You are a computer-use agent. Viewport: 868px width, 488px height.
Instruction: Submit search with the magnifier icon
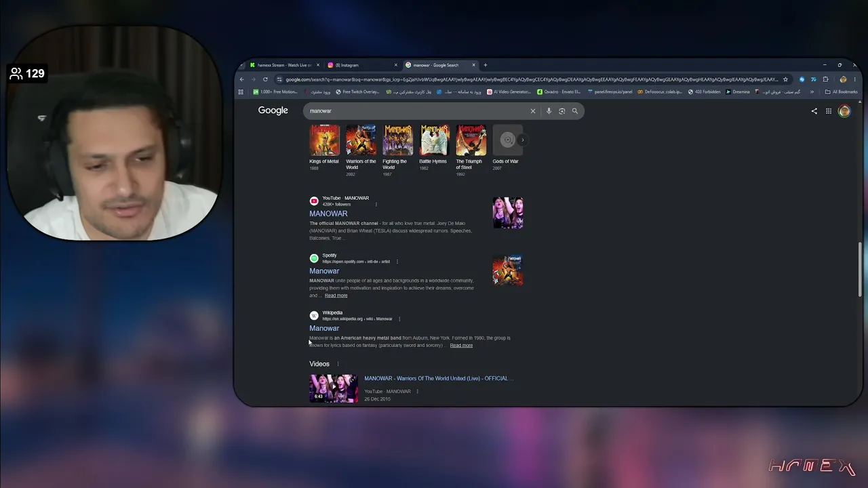pos(575,111)
